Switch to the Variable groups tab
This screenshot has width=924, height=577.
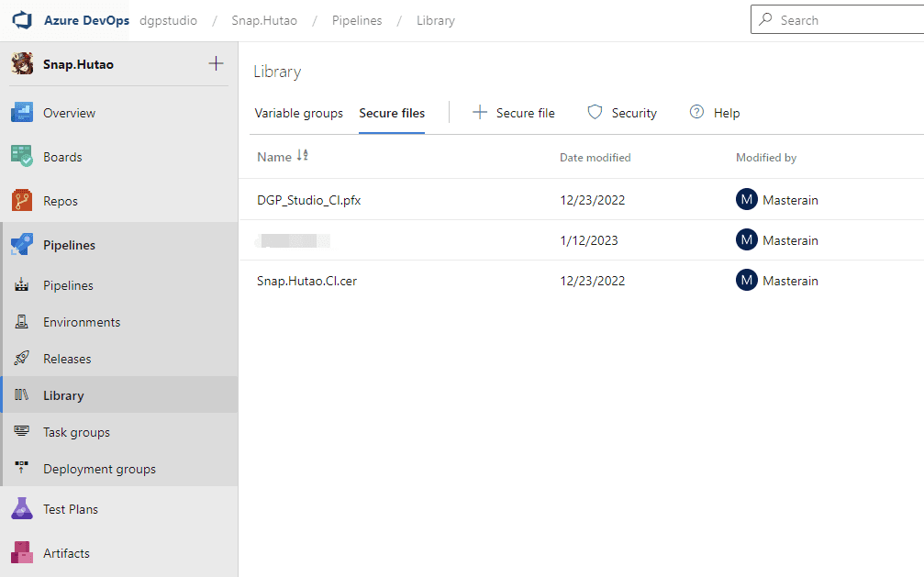(299, 113)
